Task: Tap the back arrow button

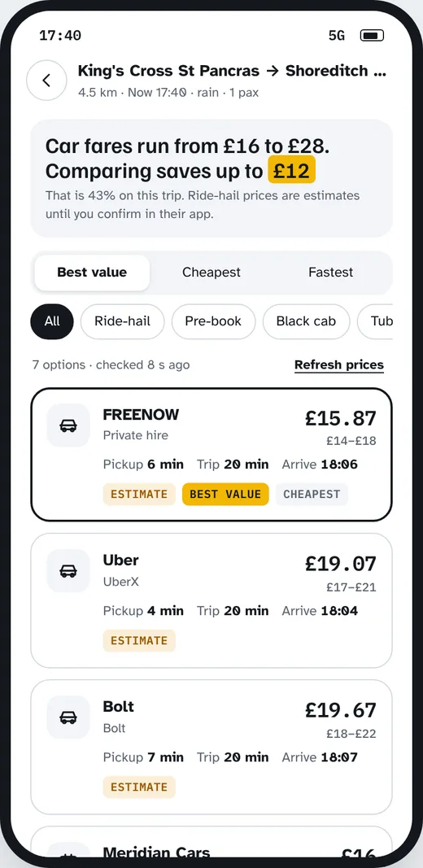Action: click(x=46, y=81)
